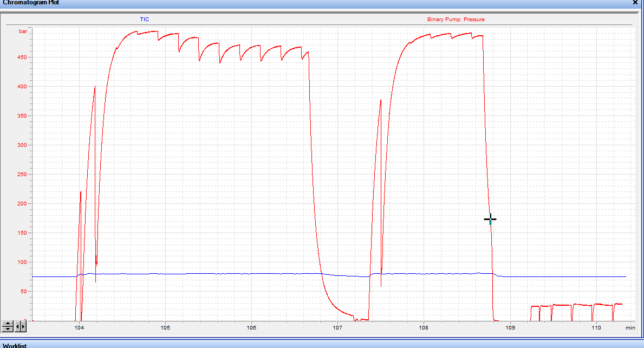The width and height of the screenshot is (644, 348).
Task: Click the up arrow vertical scale icon
Action: [x=8, y=323]
